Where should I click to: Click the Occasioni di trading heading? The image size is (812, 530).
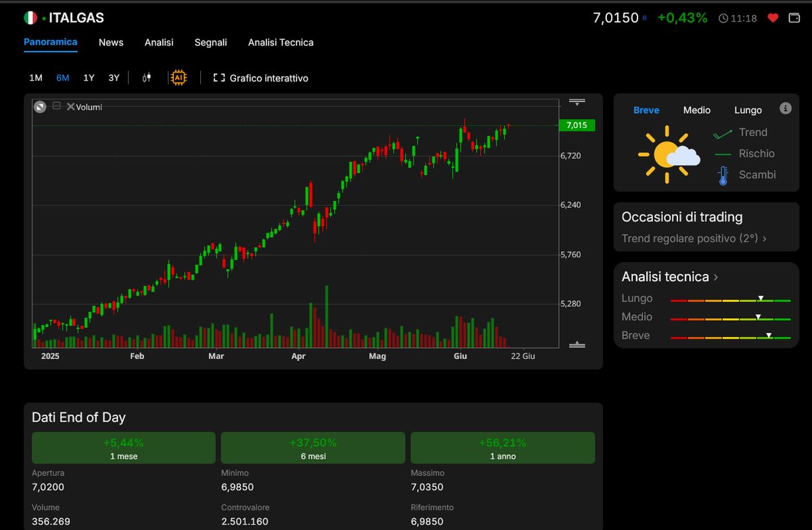(682, 217)
